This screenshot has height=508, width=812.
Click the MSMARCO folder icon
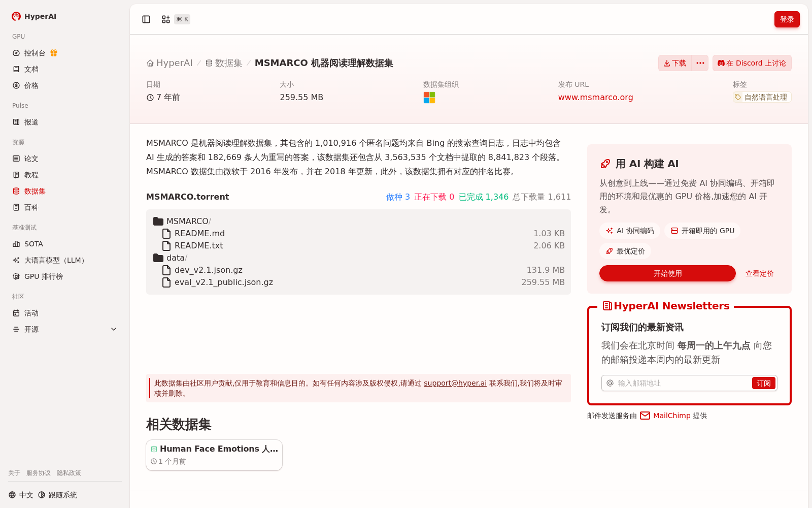158,221
